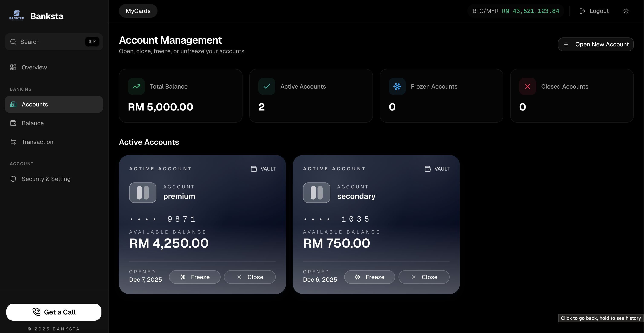Open Security & Setting page

pos(46,179)
